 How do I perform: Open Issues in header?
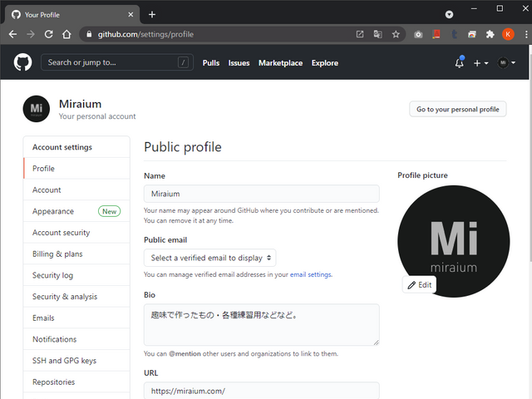[x=239, y=63]
